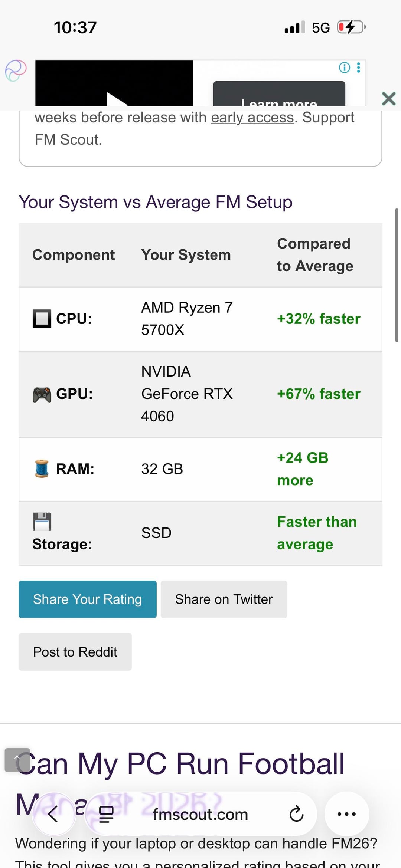This screenshot has height=868, width=401.
Task: Reload the page with the refresh icon
Action: 296,814
